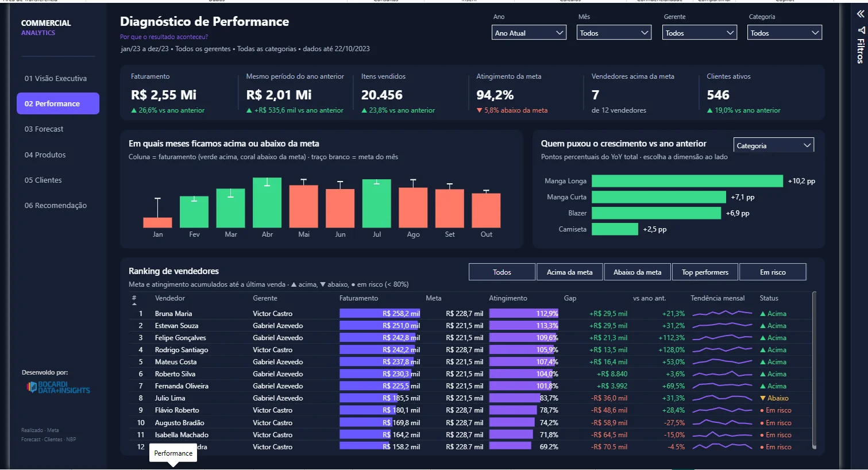Change the growth chart dimension dropdown
This screenshot has height=470, width=868.
click(774, 145)
